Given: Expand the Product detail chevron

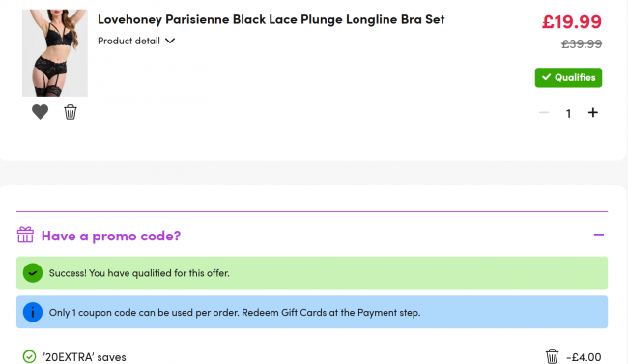Looking at the screenshot, I should (x=170, y=41).
